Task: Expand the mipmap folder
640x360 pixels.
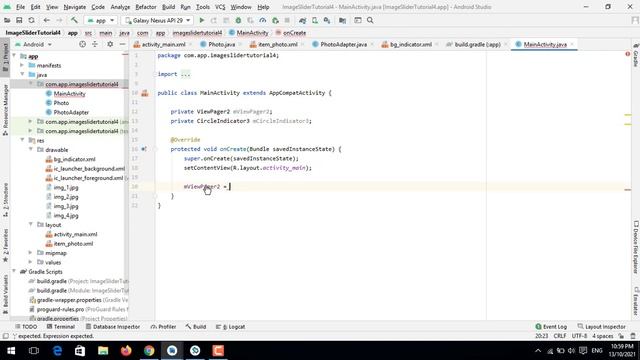Action: 31,253
